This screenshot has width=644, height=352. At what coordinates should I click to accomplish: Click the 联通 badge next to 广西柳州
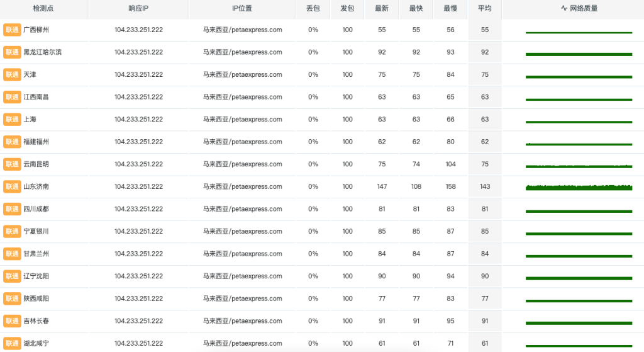[x=12, y=30]
